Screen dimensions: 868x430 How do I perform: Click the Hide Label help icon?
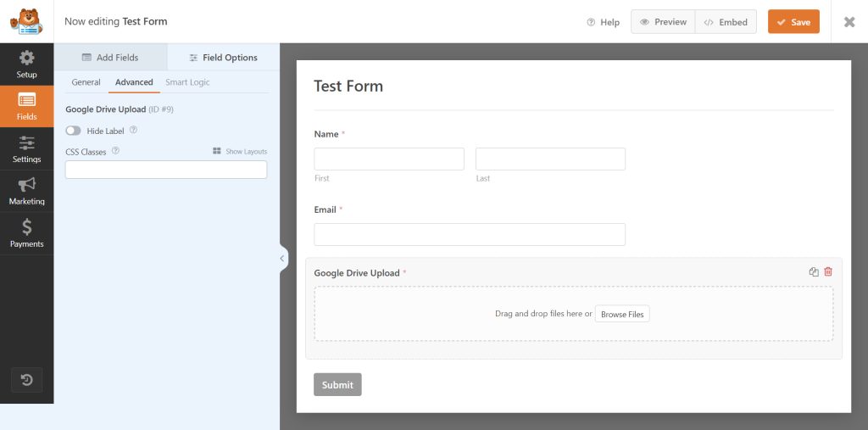pyautogui.click(x=133, y=131)
